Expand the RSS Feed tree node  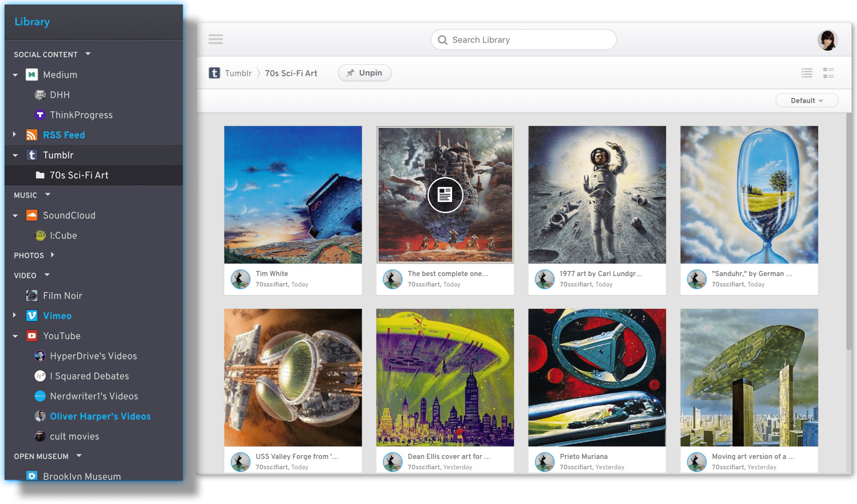15,135
